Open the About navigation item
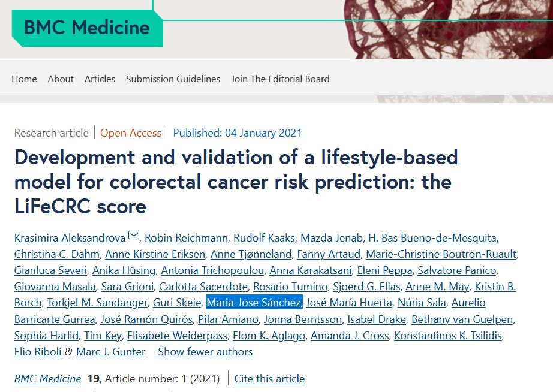This screenshot has width=553, height=392. pyautogui.click(x=61, y=79)
